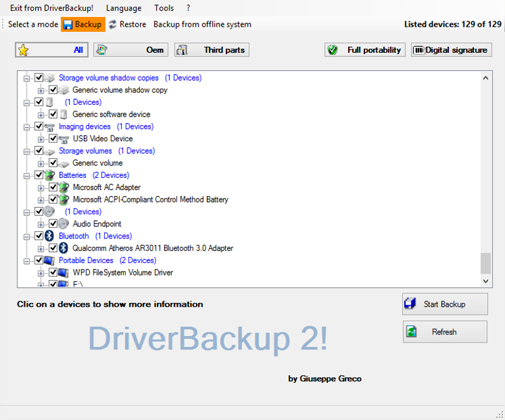Uncheck the Imaging devices category checkbox
This screenshot has width=505, height=420.
[39, 126]
